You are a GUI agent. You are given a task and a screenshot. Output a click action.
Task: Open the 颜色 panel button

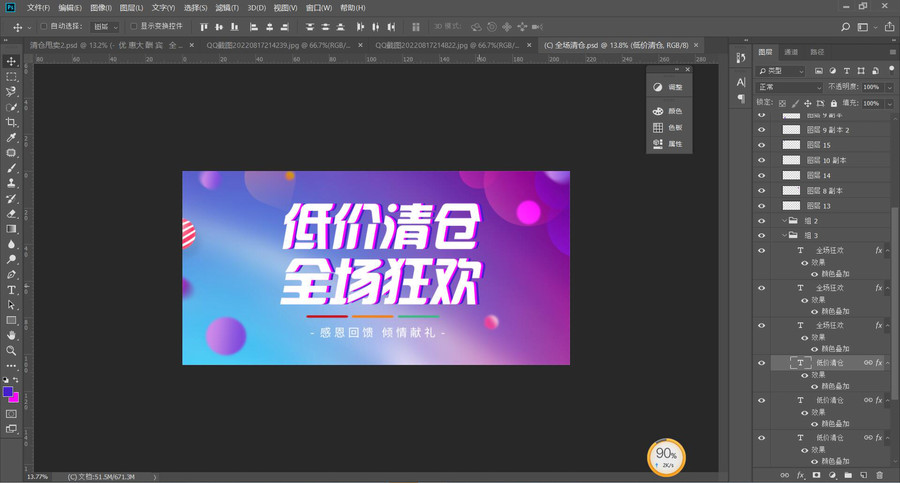click(669, 111)
